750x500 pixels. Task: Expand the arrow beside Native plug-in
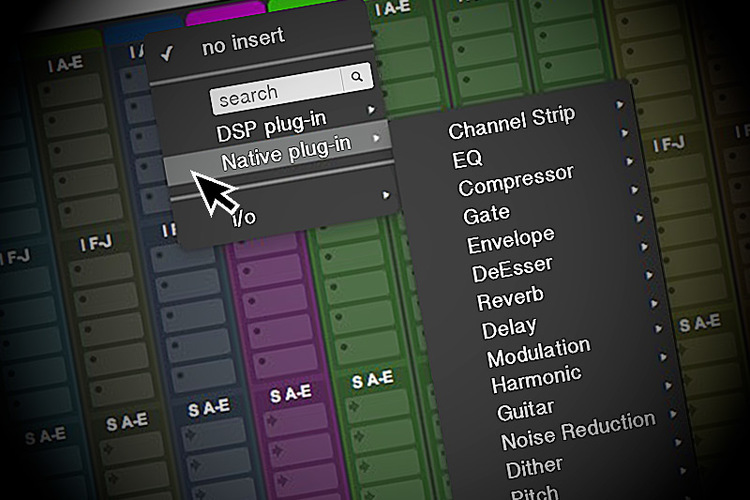click(376, 138)
